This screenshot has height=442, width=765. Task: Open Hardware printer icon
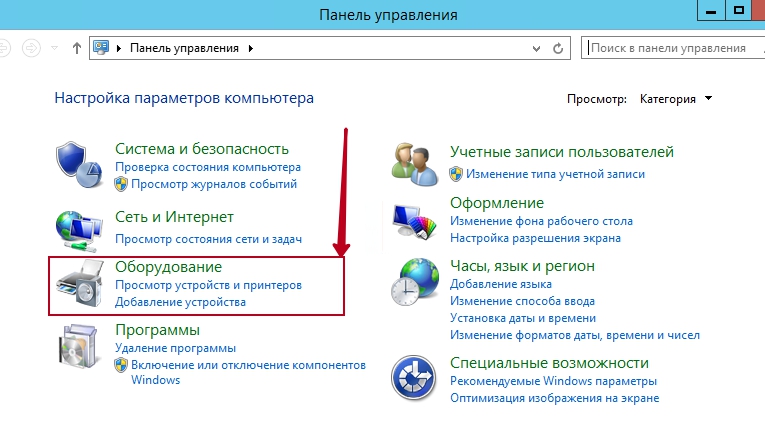point(80,283)
